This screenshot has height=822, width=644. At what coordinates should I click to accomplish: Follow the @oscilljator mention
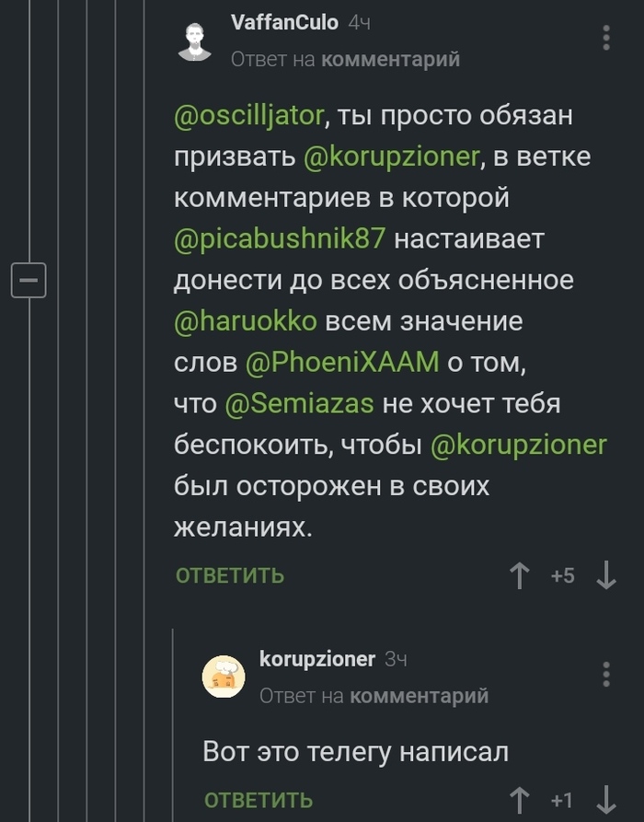[x=249, y=116]
